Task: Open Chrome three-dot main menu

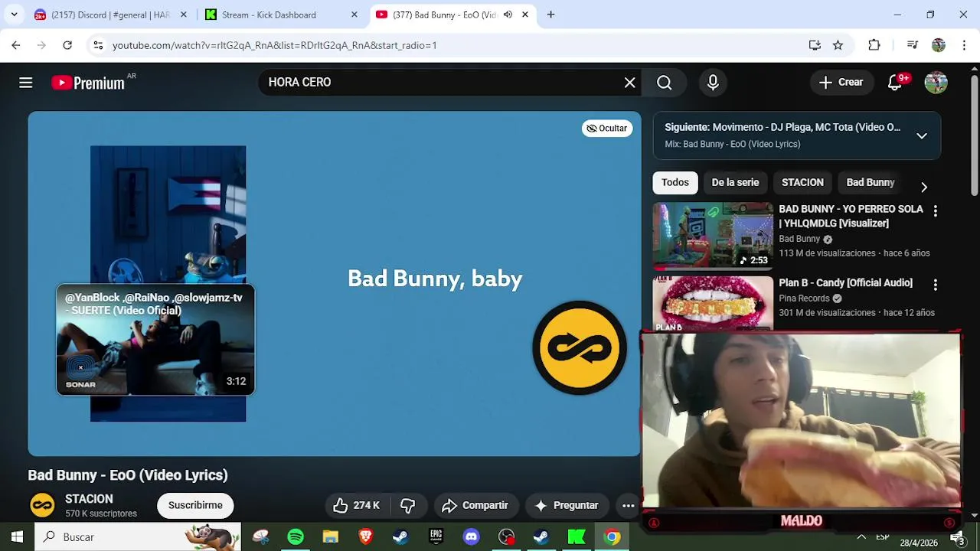Action: [x=963, y=45]
